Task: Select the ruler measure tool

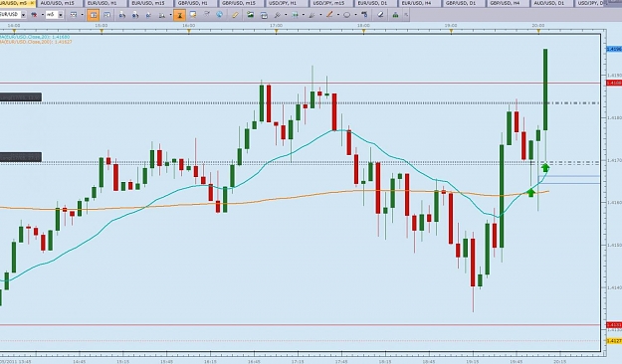Action: click(x=235, y=15)
